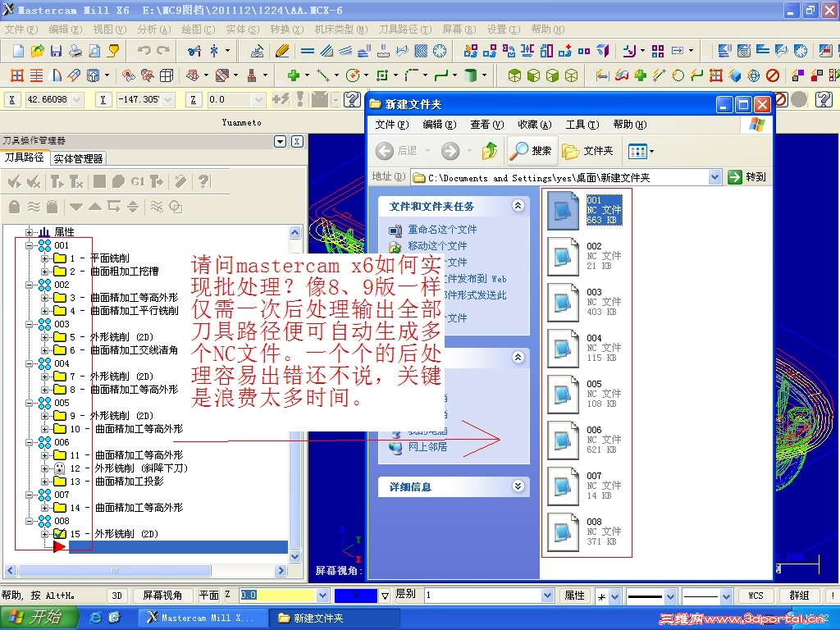Click the blue color swatch in status bar

click(x=356, y=596)
